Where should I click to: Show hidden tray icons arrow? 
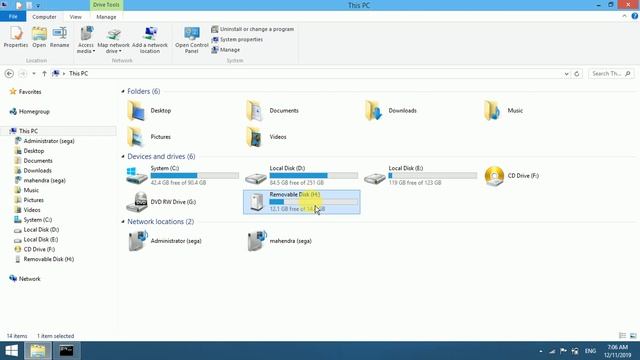coord(541,351)
